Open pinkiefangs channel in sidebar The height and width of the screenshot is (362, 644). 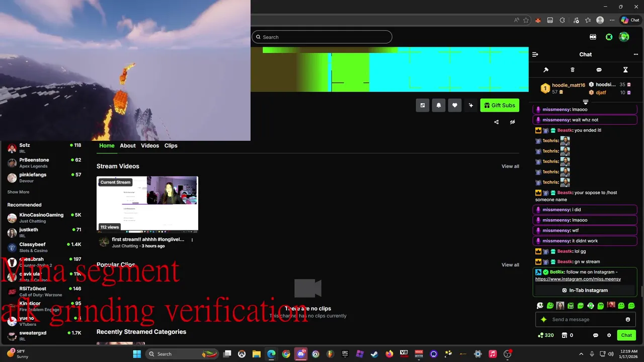point(44,177)
